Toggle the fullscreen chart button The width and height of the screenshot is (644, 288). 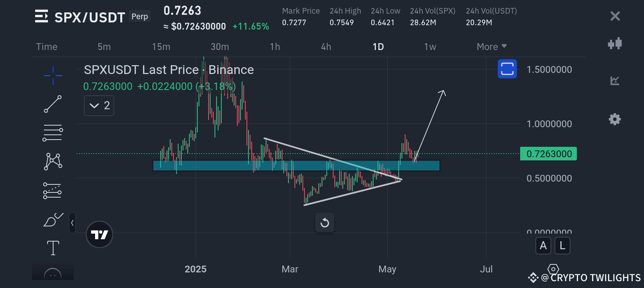tap(507, 69)
